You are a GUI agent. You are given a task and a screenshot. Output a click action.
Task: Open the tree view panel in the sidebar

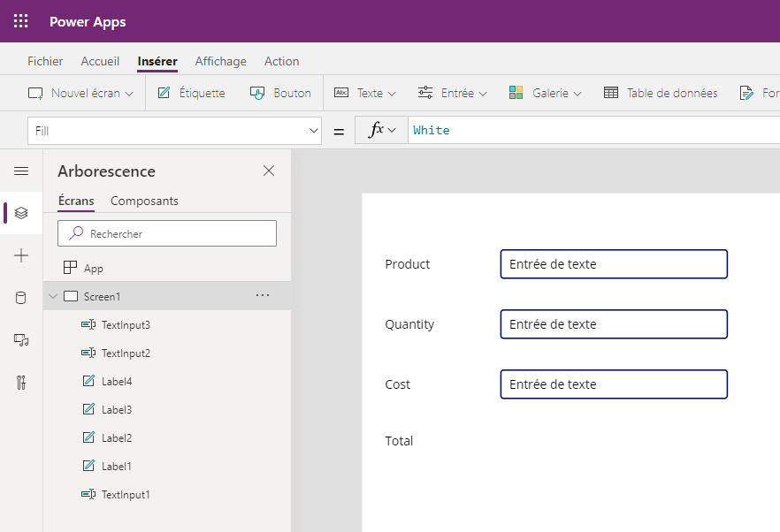(19, 213)
